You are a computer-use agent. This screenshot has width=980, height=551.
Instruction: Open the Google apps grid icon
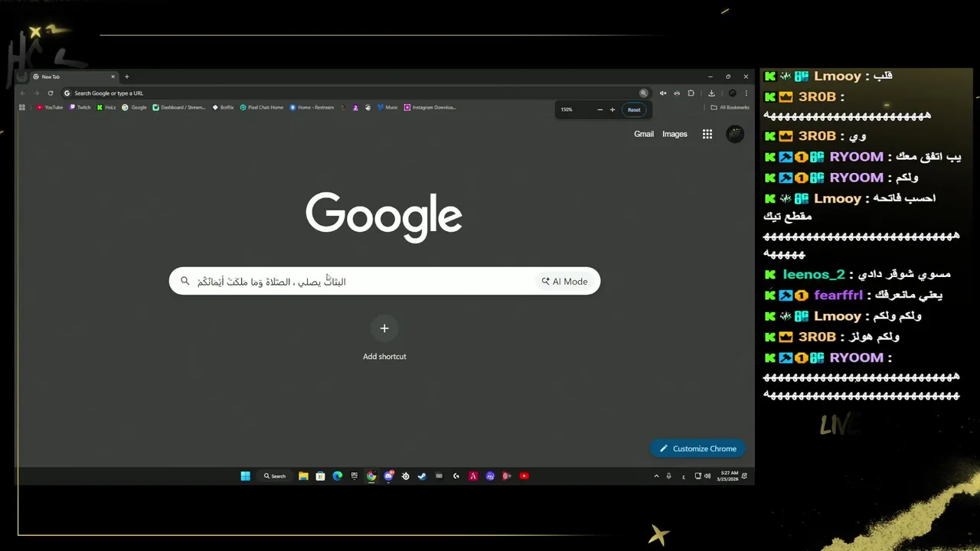(707, 134)
